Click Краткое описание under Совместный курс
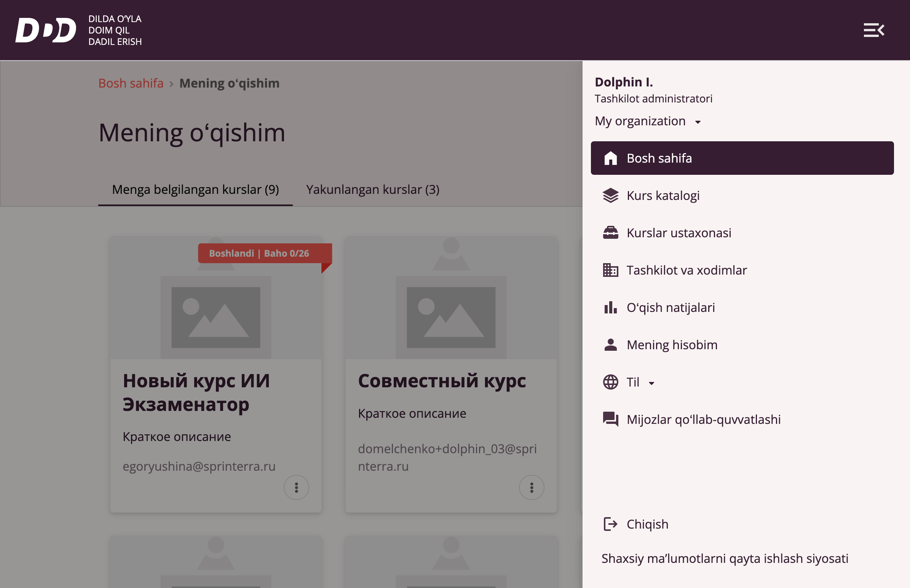 (x=412, y=414)
